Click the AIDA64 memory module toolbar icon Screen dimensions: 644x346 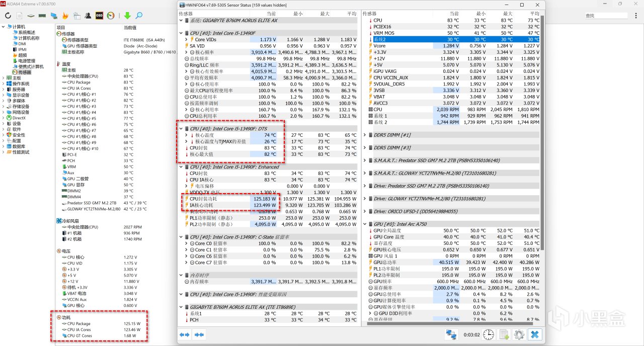42,16
